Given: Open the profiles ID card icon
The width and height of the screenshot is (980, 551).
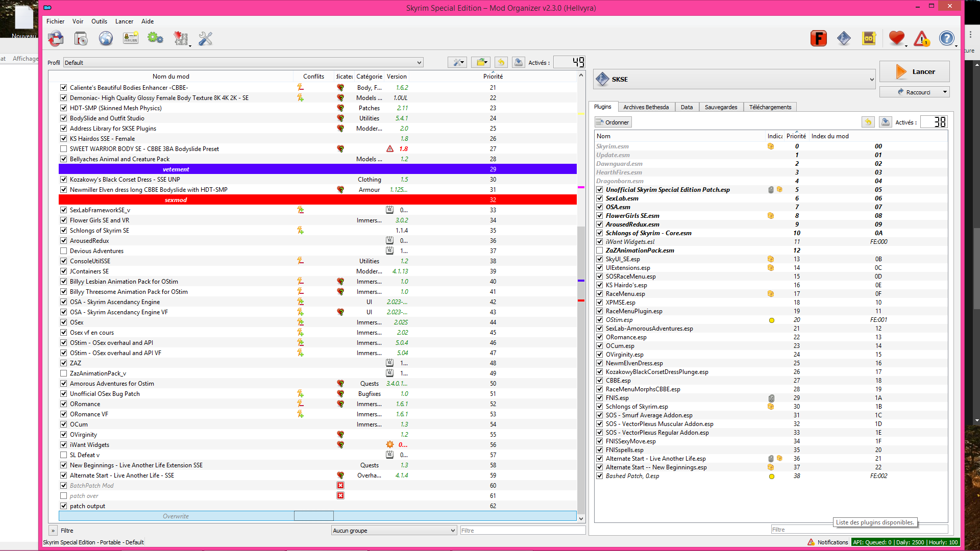Looking at the screenshot, I should coord(131,38).
